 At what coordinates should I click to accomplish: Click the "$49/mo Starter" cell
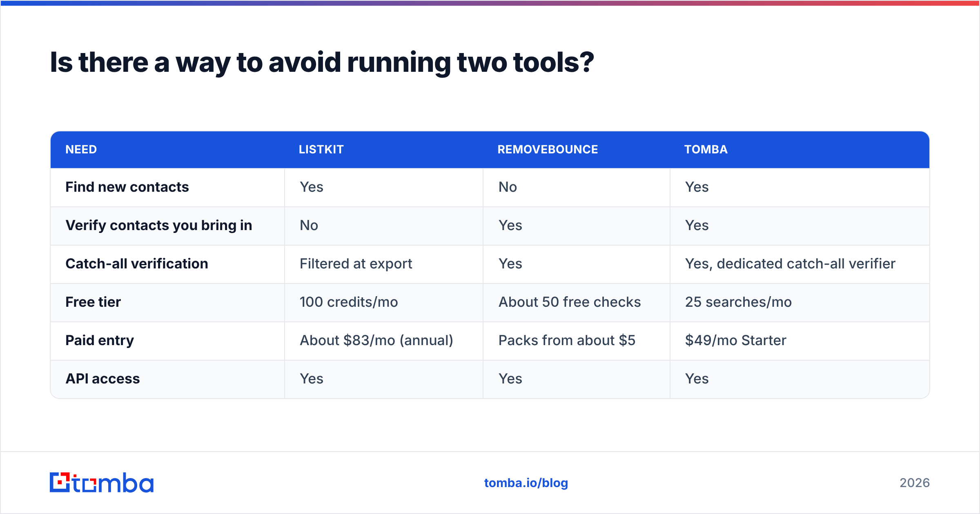pyautogui.click(x=735, y=340)
